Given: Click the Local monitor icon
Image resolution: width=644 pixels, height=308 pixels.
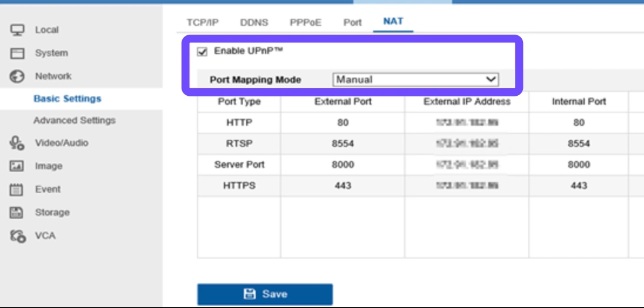Looking at the screenshot, I should [x=17, y=30].
